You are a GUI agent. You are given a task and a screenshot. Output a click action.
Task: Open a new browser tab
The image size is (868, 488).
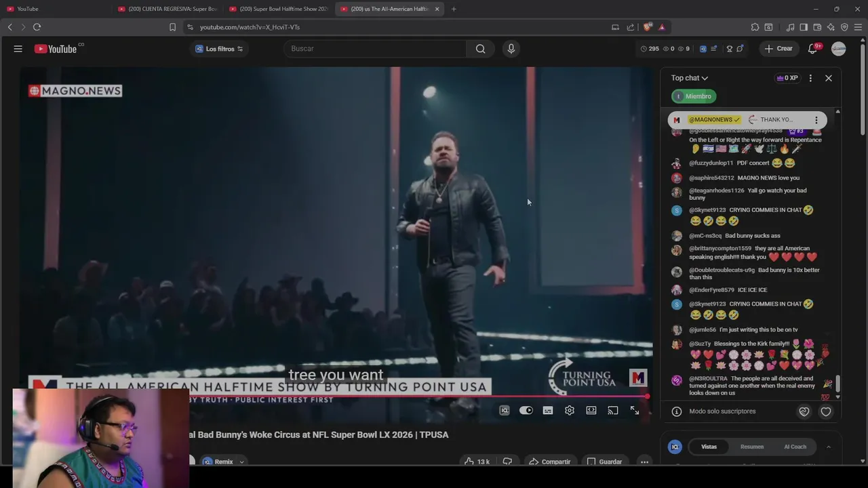point(454,9)
